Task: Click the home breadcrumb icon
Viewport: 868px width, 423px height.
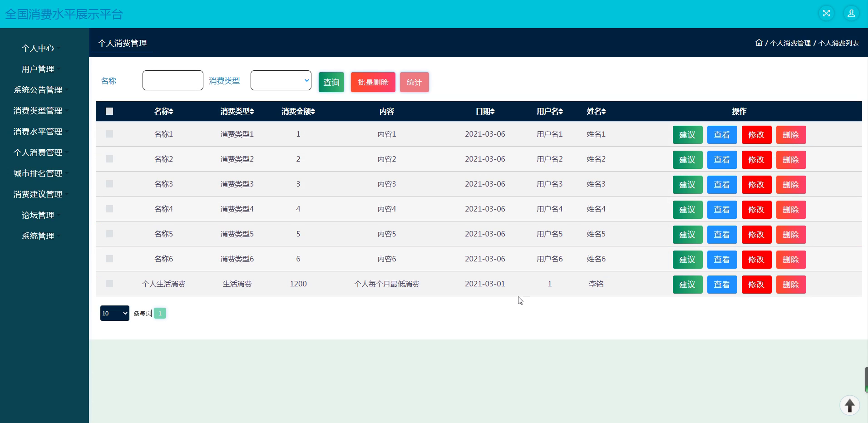Action: pyautogui.click(x=759, y=43)
